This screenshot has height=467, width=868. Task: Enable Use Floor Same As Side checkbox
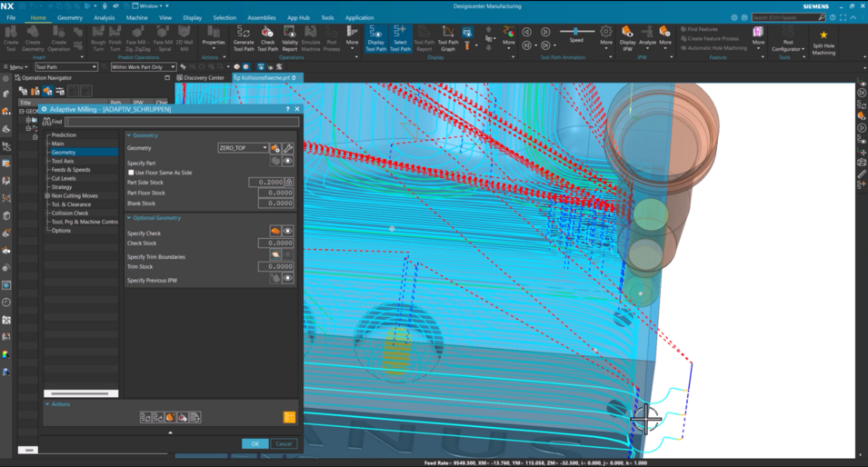tap(131, 173)
